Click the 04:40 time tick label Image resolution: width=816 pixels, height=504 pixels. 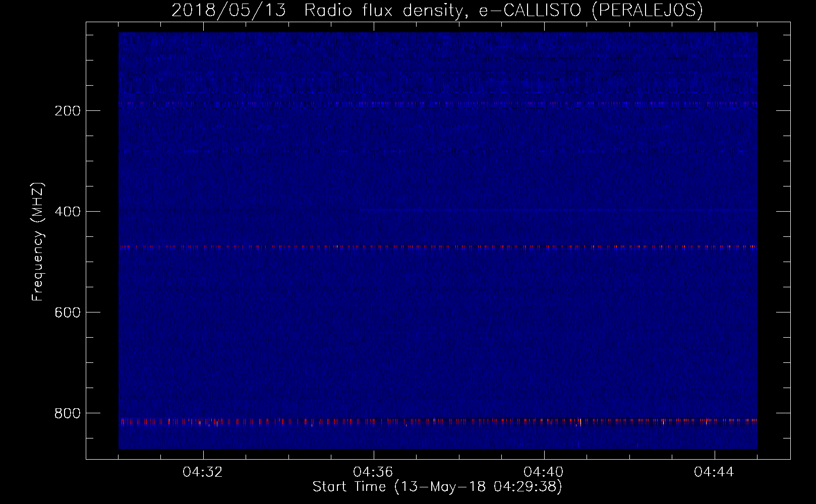click(544, 472)
